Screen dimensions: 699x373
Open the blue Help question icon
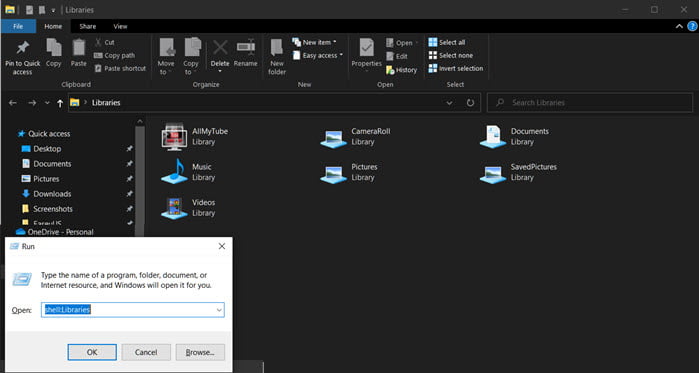click(692, 26)
